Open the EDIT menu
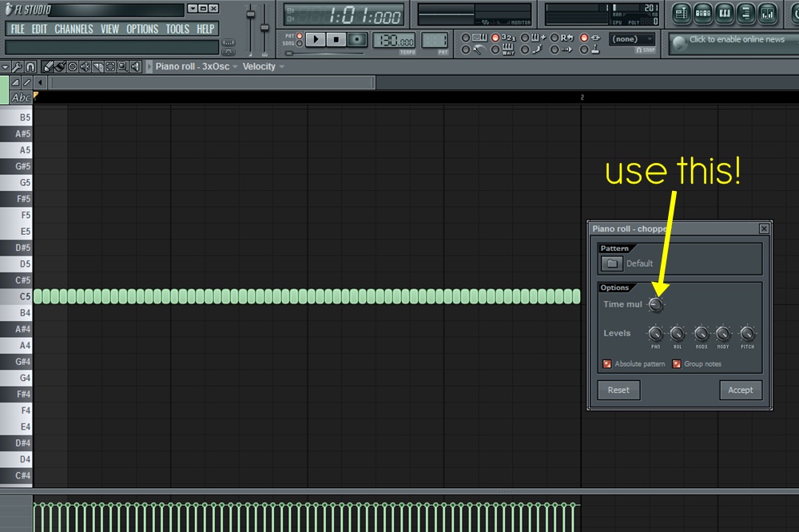Image resolution: width=799 pixels, height=532 pixels. [39, 29]
